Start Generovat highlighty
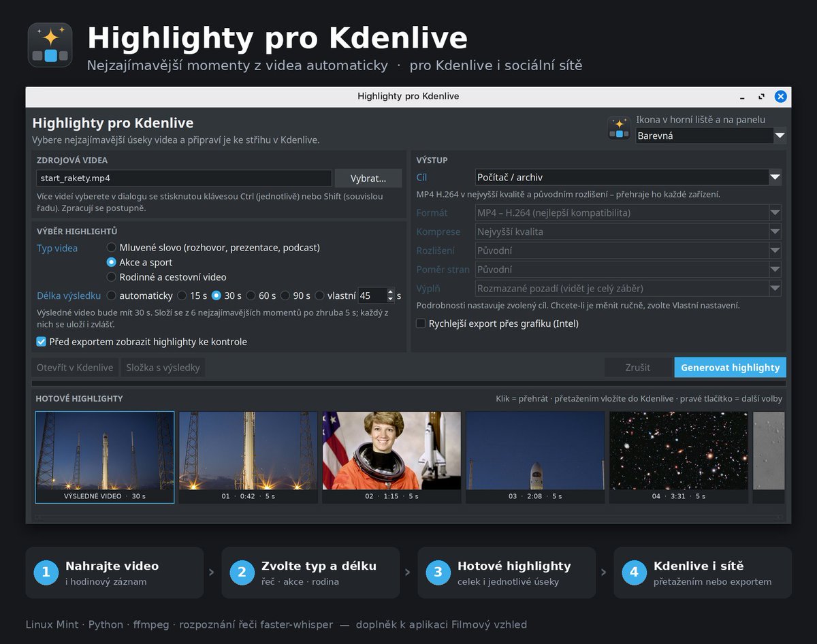This screenshot has width=817, height=644. tap(731, 368)
